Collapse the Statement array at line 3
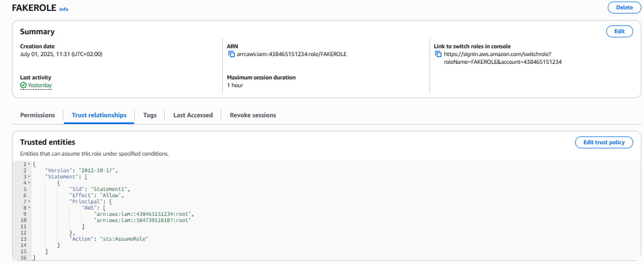644x264 pixels. click(29, 177)
